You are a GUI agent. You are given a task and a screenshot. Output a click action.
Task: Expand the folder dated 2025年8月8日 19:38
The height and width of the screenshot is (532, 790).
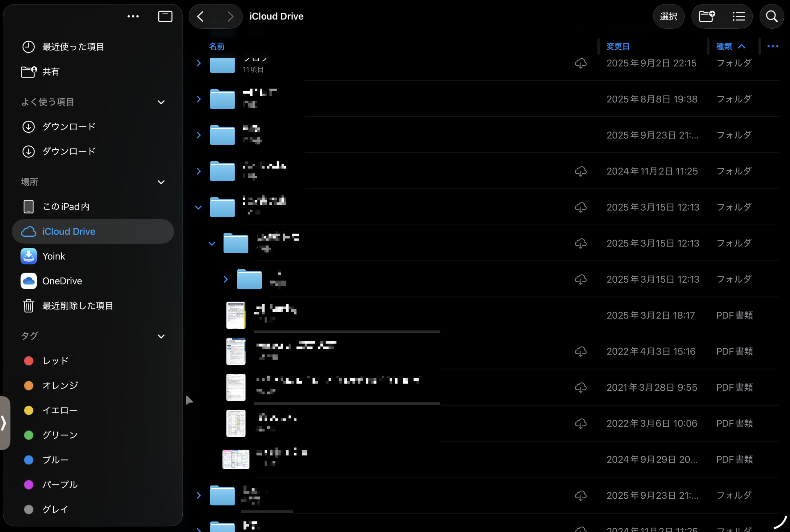click(199, 99)
